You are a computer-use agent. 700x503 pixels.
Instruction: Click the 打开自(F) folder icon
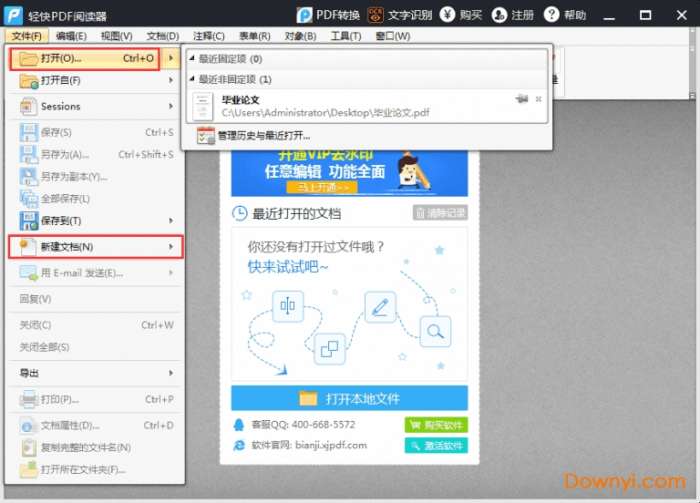pyautogui.click(x=29, y=81)
